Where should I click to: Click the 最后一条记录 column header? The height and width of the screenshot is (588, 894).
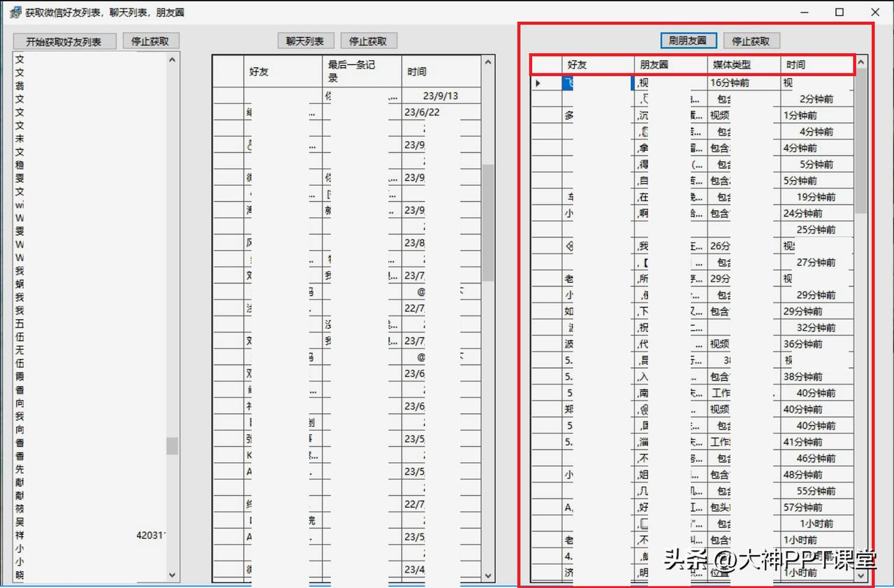361,71
